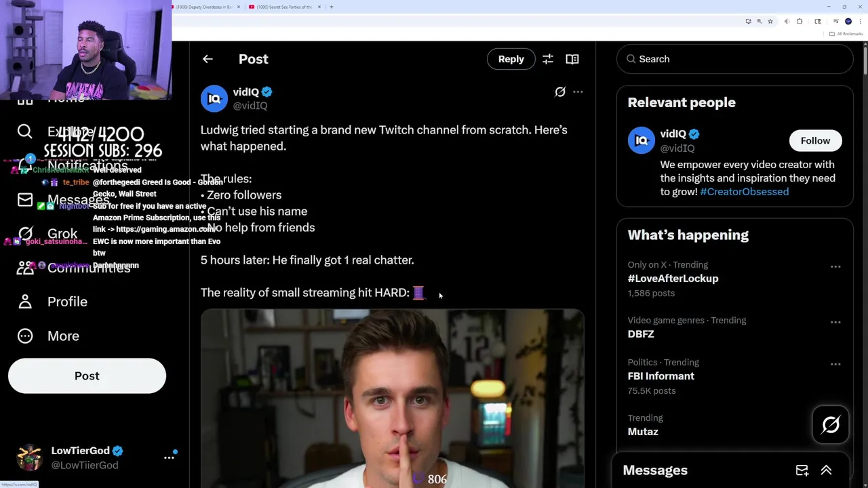Click the vidIQ avatar under Relevant people
Screen dimensions: 868x488
pos(641,140)
